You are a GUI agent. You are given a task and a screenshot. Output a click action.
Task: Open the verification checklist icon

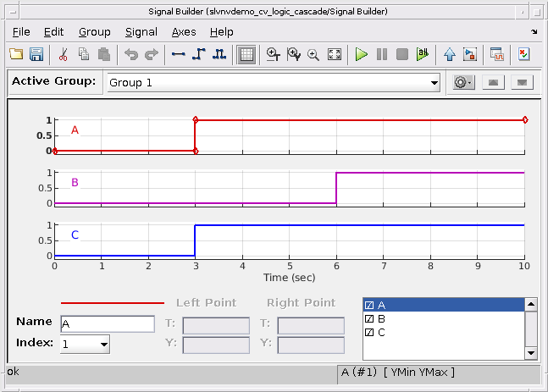click(x=524, y=54)
